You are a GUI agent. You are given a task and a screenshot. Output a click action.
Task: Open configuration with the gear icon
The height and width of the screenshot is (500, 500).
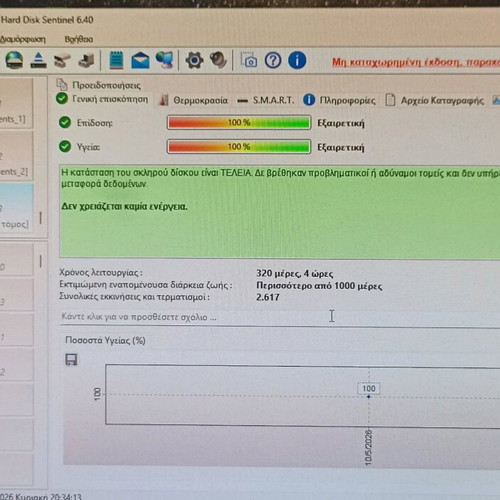click(x=194, y=60)
